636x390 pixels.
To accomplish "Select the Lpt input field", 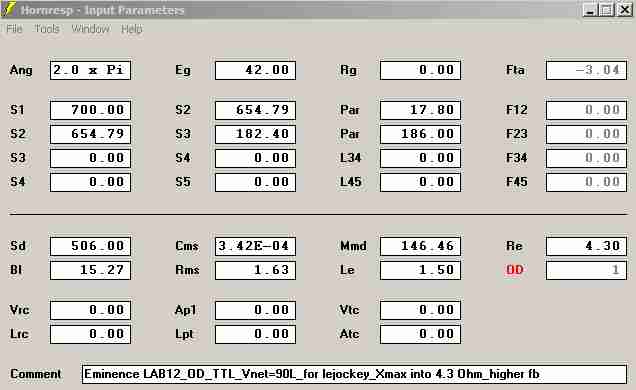I will click(256, 334).
